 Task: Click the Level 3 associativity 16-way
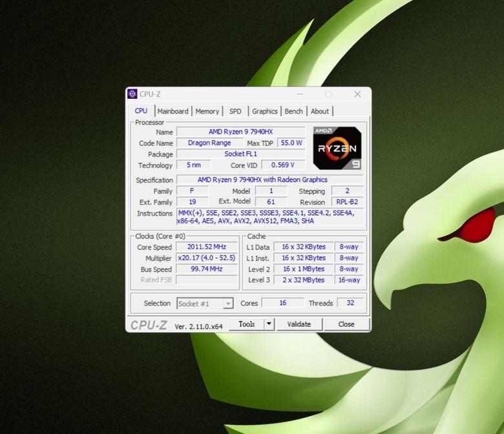coord(349,280)
